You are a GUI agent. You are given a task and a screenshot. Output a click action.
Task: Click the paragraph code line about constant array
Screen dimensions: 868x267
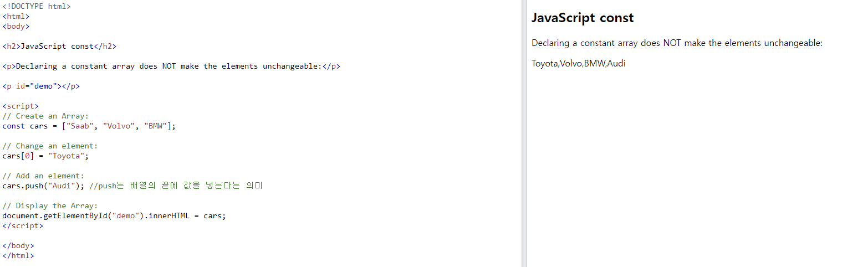pos(171,66)
